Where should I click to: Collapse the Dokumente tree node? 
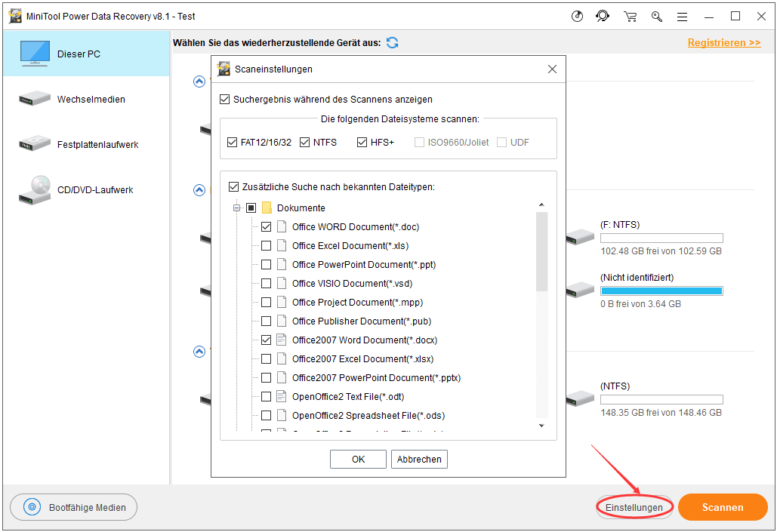pos(237,208)
